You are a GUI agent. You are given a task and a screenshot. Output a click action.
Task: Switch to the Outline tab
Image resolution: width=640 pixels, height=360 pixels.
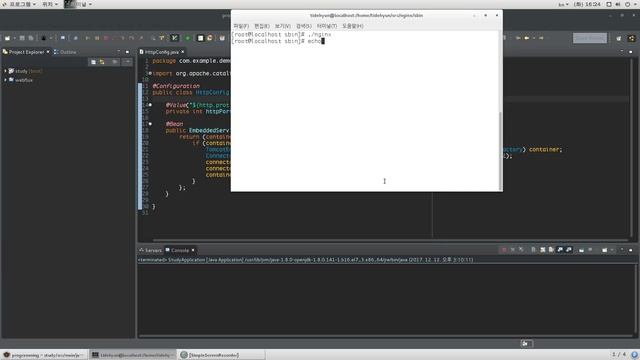click(x=65, y=52)
